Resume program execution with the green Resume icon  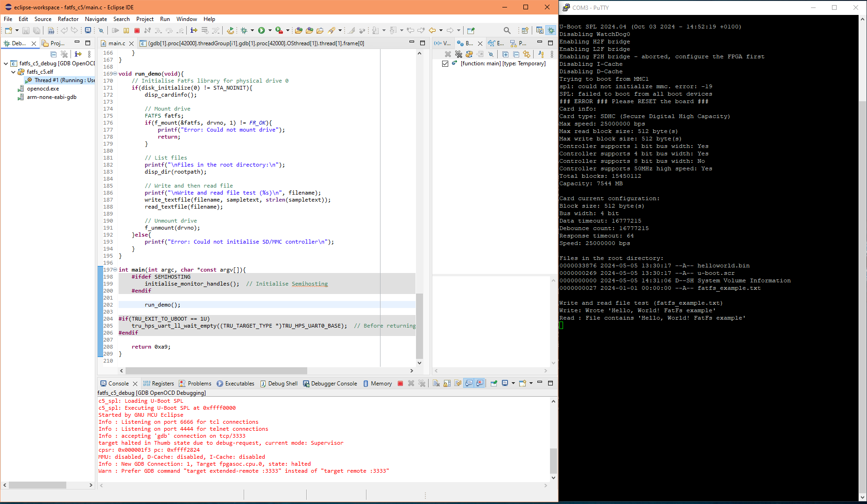pos(115,30)
